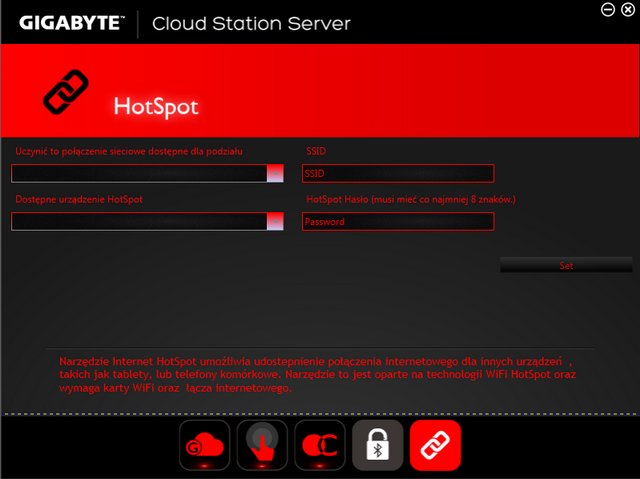
Task: Click the Cloud Station Server title
Action: pyautogui.click(x=251, y=24)
